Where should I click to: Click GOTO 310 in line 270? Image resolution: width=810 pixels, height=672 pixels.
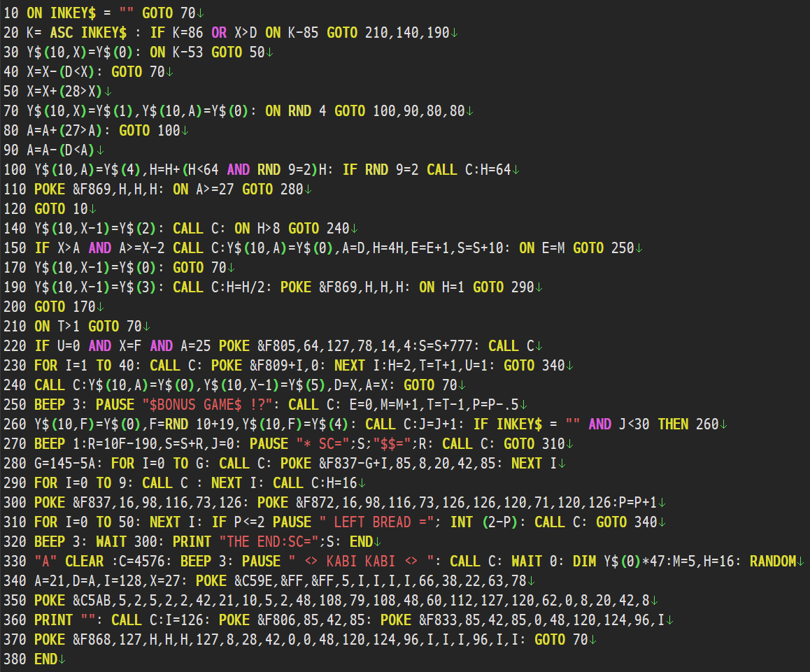(534, 444)
